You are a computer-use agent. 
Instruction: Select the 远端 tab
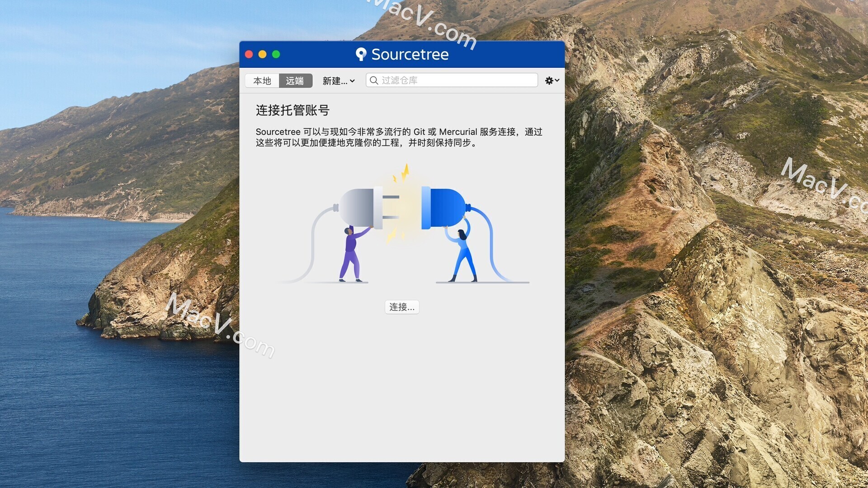click(295, 80)
